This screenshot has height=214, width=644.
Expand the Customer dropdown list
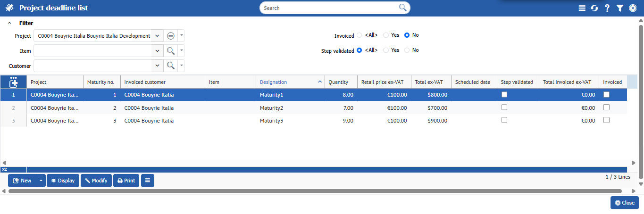click(157, 66)
